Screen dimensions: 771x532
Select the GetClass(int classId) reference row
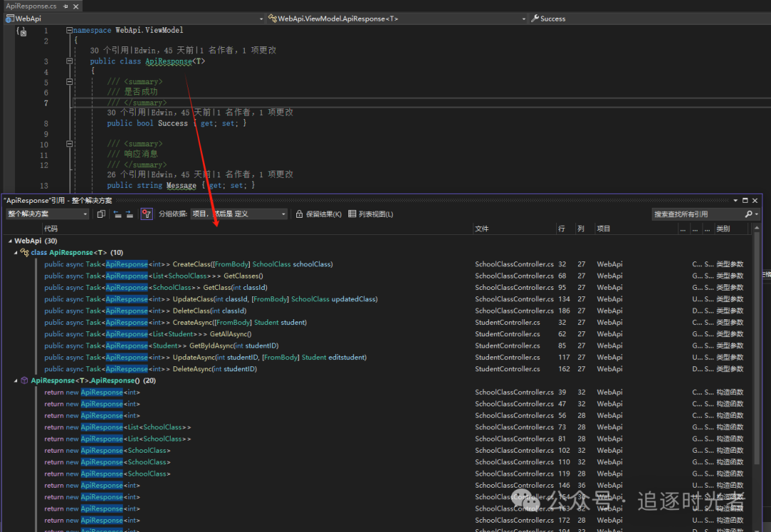click(x=394, y=288)
